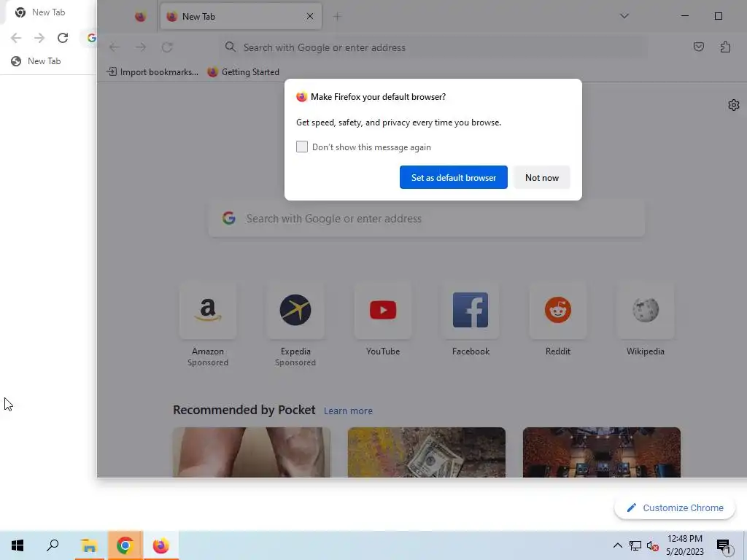Click Firefox address bar field
This screenshot has height=560, width=747.
tap(433, 47)
